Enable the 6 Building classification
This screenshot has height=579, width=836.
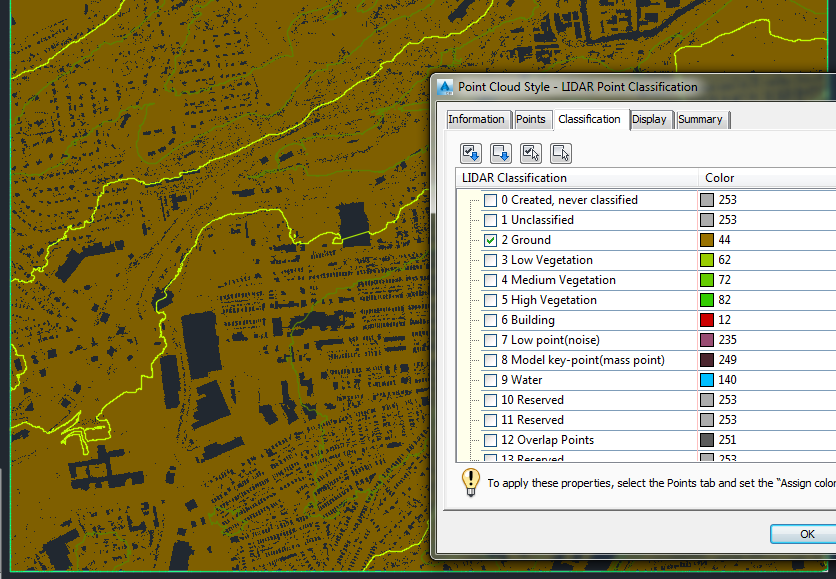click(490, 320)
